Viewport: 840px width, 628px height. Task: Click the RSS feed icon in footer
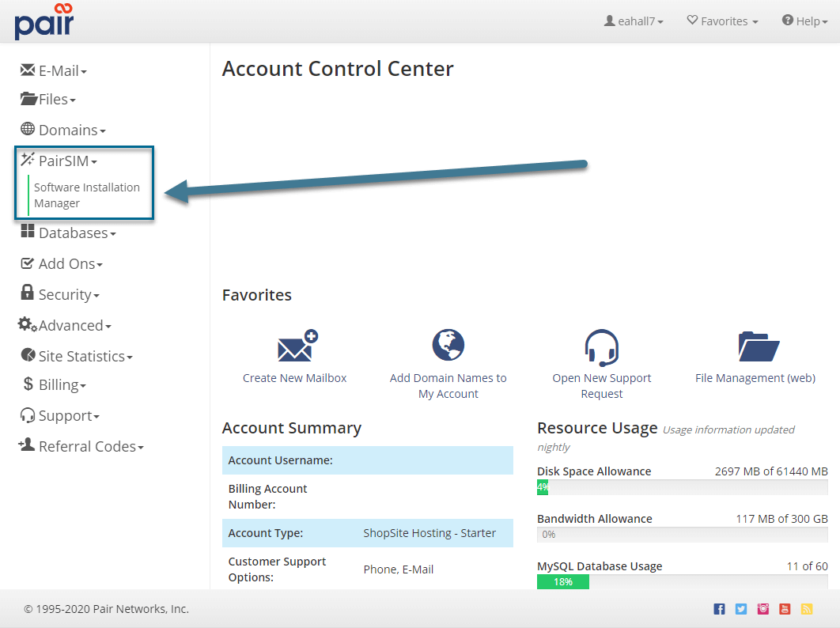pyautogui.click(x=807, y=609)
